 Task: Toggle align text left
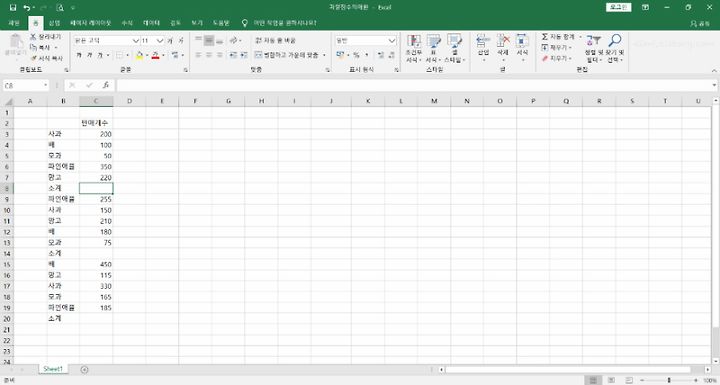pos(198,55)
